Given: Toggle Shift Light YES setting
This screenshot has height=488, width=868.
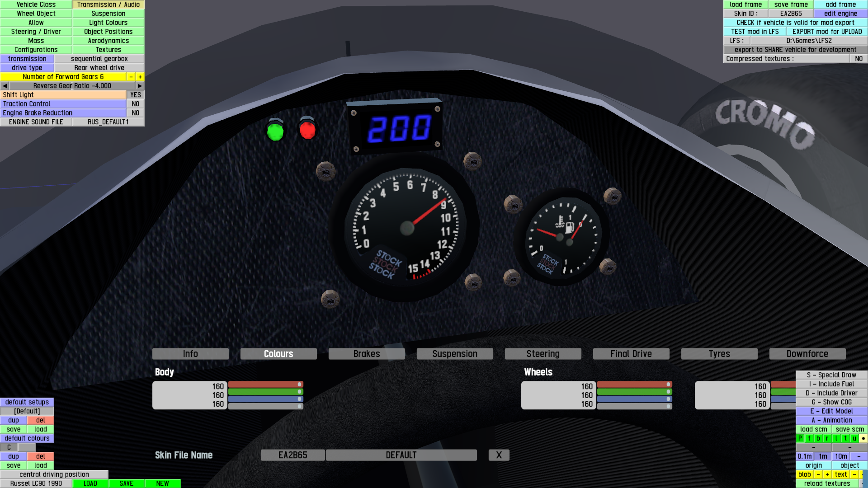Looking at the screenshot, I should (136, 95).
